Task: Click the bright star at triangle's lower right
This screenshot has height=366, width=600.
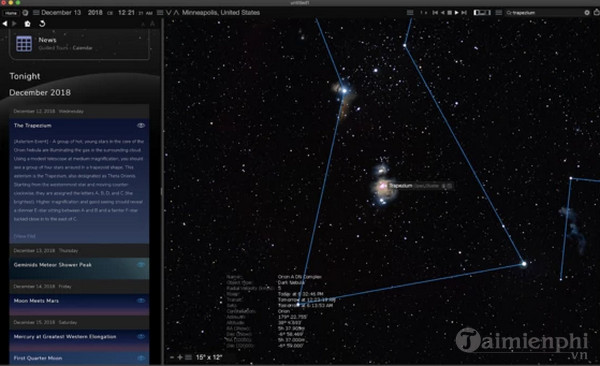Action: [x=524, y=264]
